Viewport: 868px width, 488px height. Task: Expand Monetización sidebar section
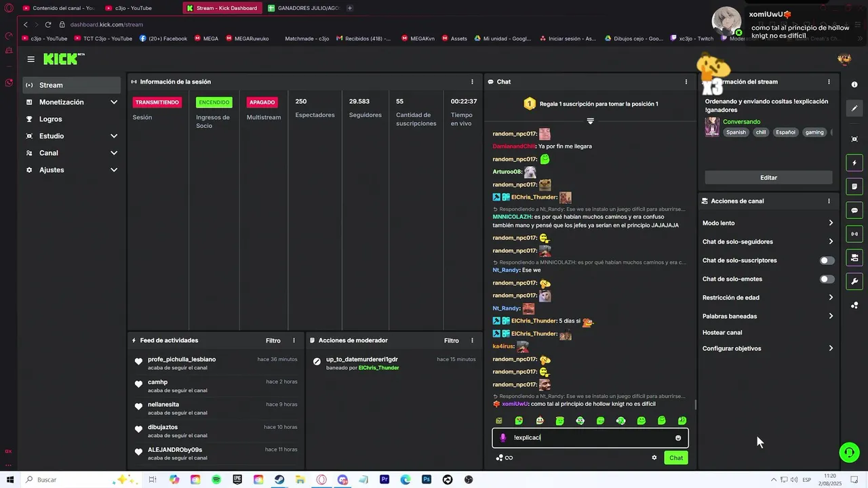[x=114, y=102]
